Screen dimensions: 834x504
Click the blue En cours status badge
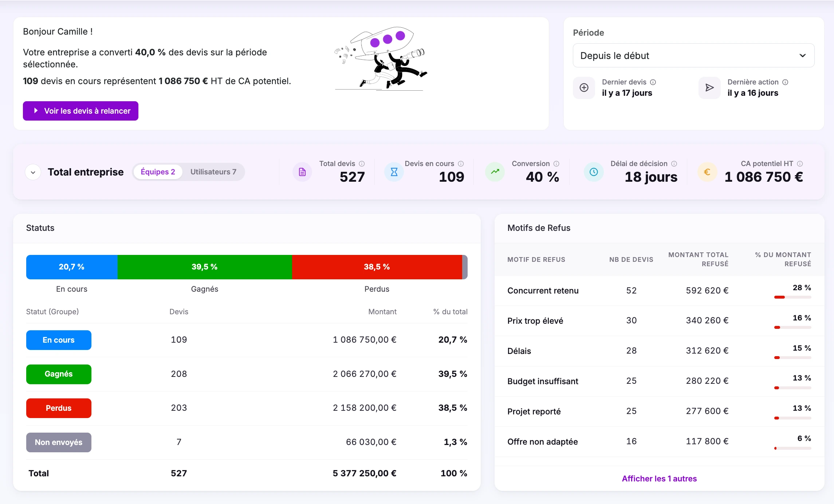59,340
